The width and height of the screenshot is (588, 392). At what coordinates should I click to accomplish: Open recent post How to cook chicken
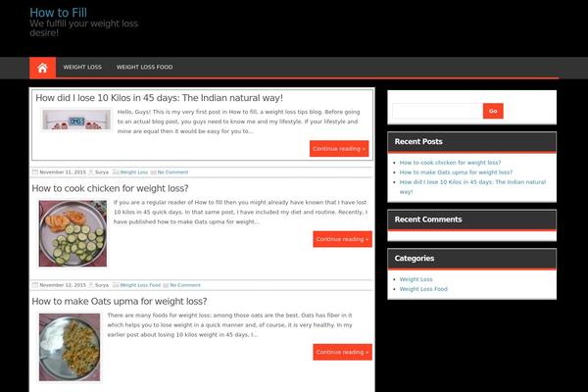450,163
